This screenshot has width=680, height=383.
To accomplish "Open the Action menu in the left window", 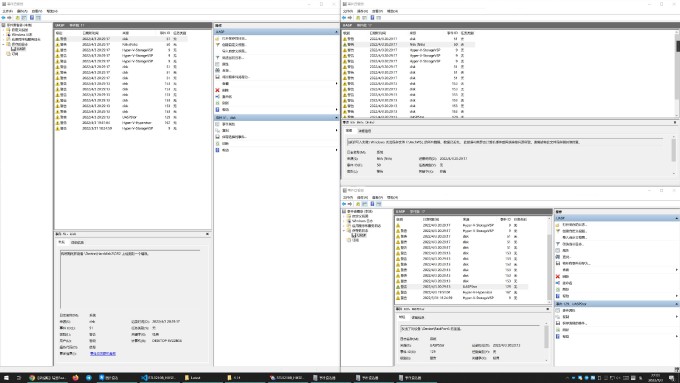I will point(22,11).
